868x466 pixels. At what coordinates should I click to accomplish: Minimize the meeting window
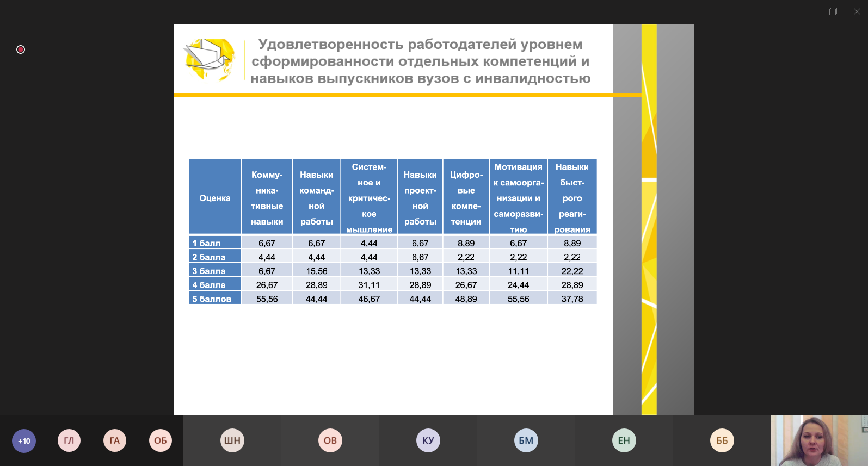coord(809,11)
